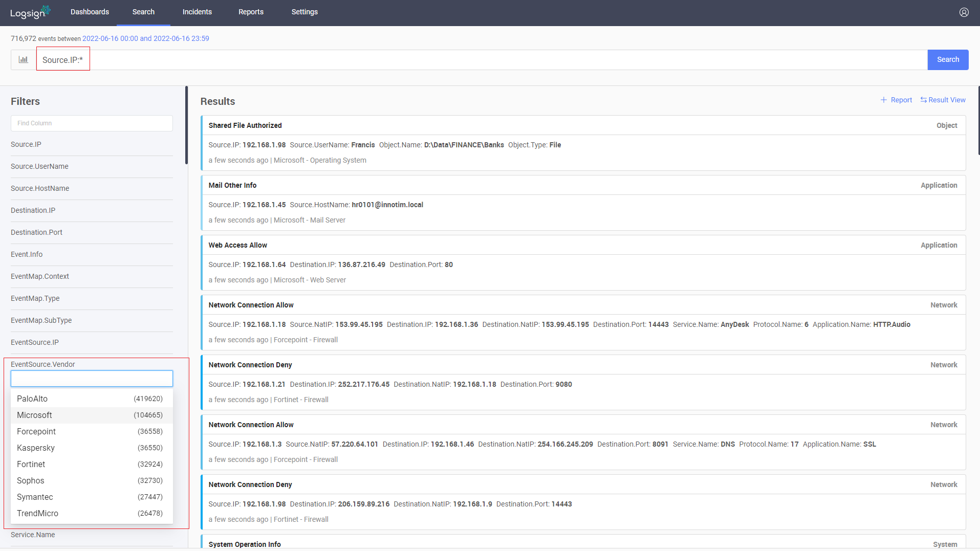Select Symantec vendor option
The height and width of the screenshot is (551, 980).
click(92, 497)
